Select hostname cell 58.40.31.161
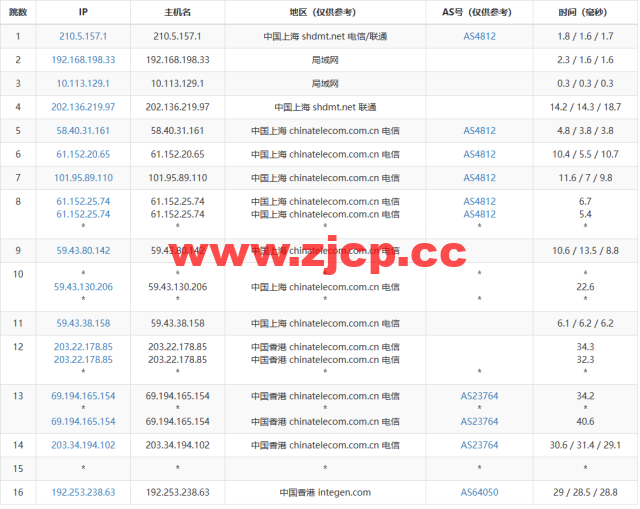The width and height of the screenshot is (640, 509). [x=178, y=131]
